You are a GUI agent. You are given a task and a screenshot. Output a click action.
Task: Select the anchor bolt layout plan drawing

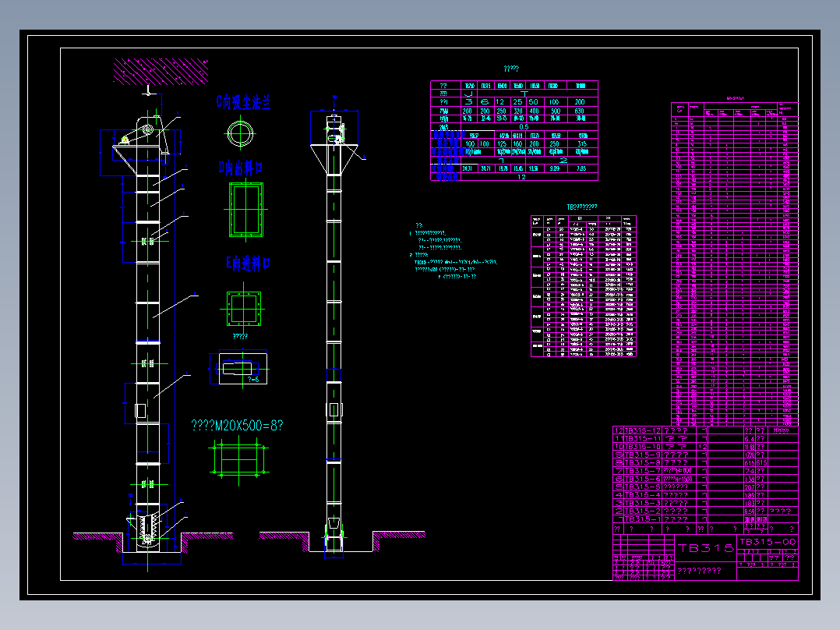(239, 459)
